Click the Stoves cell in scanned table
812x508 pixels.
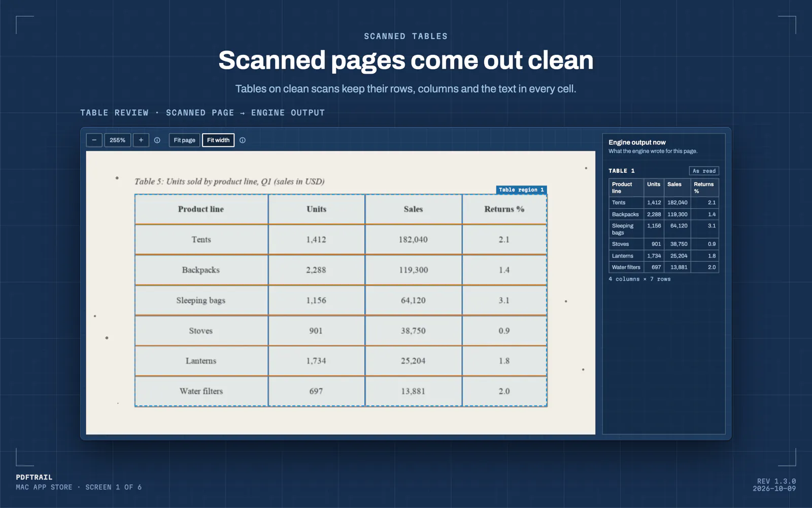pyautogui.click(x=201, y=331)
